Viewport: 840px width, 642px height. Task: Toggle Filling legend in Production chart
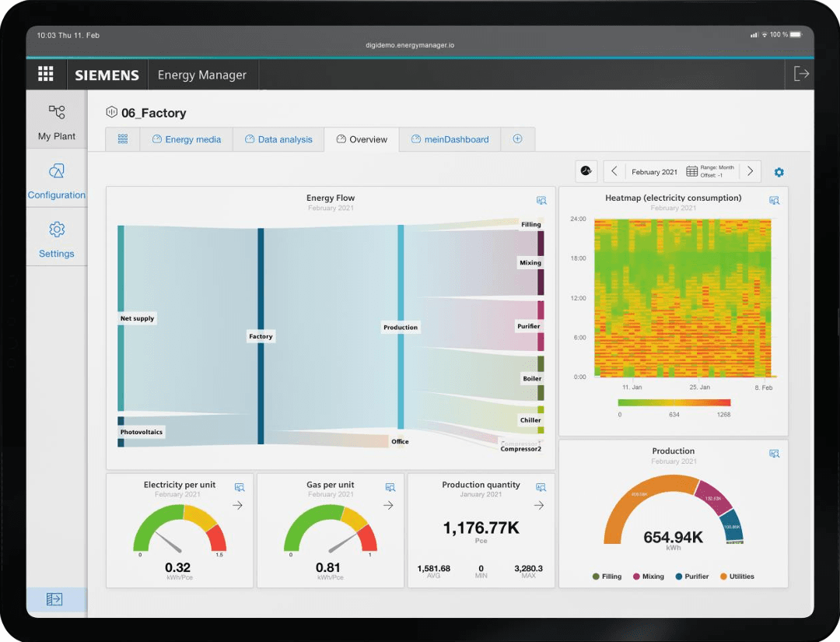pyautogui.click(x=607, y=577)
